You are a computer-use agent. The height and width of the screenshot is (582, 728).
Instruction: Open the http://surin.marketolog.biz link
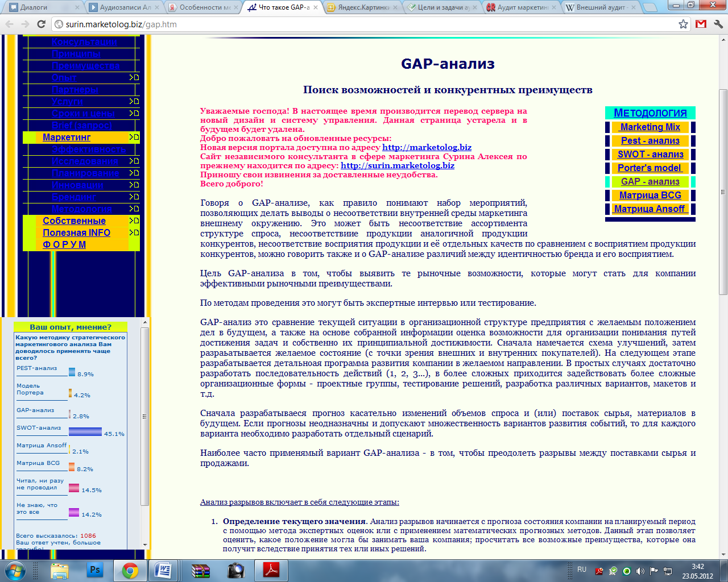398,165
